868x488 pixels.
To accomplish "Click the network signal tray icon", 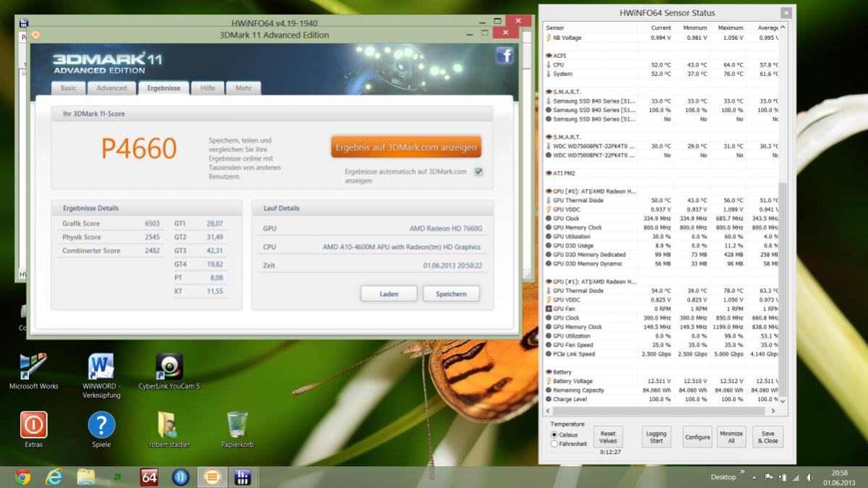I will pos(796,477).
